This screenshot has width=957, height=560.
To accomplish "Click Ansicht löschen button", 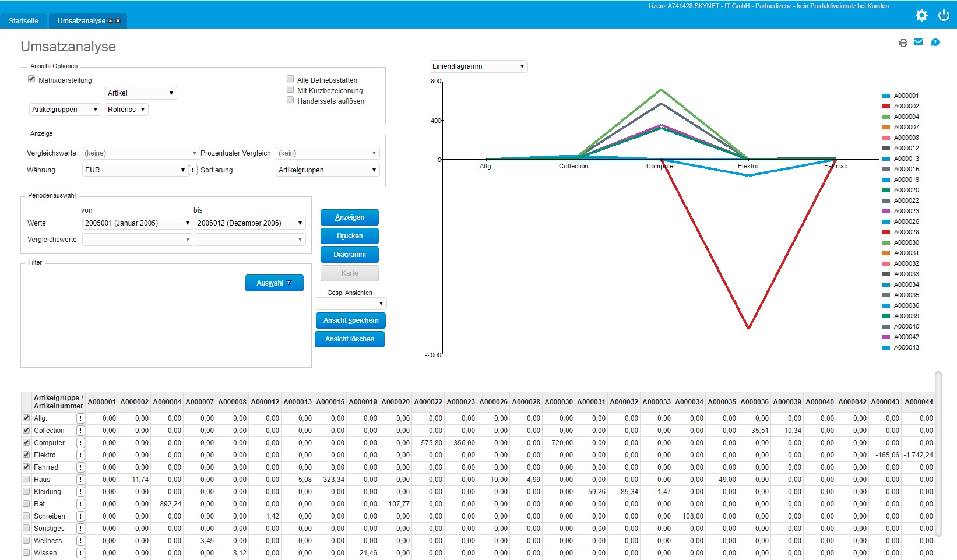I will (x=350, y=339).
